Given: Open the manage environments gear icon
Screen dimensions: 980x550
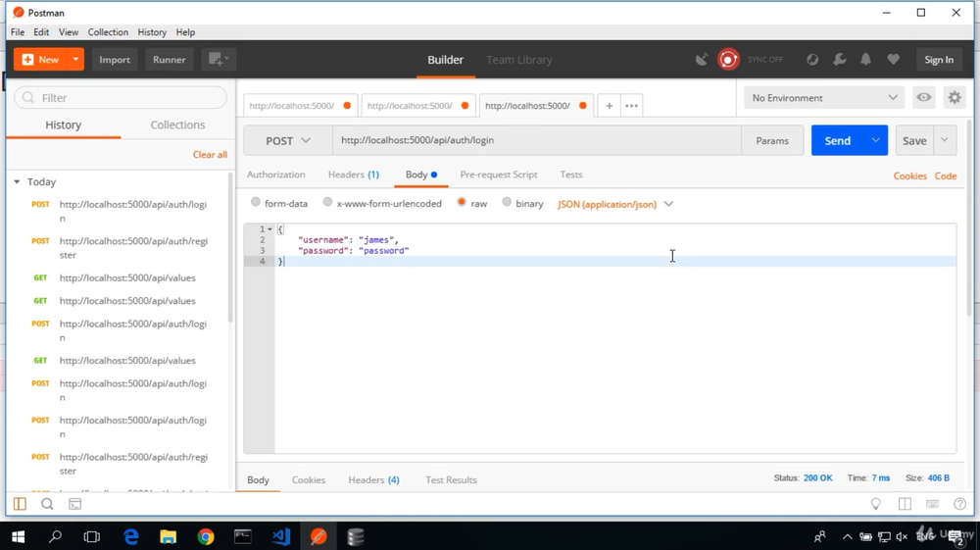Looking at the screenshot, I should (x=955, y=97).
